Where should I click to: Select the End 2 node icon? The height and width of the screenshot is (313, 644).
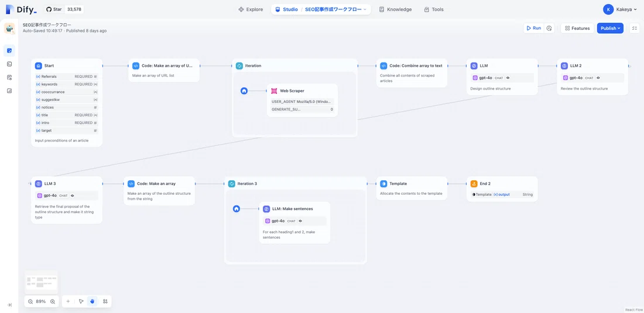(x=474, y=184)
